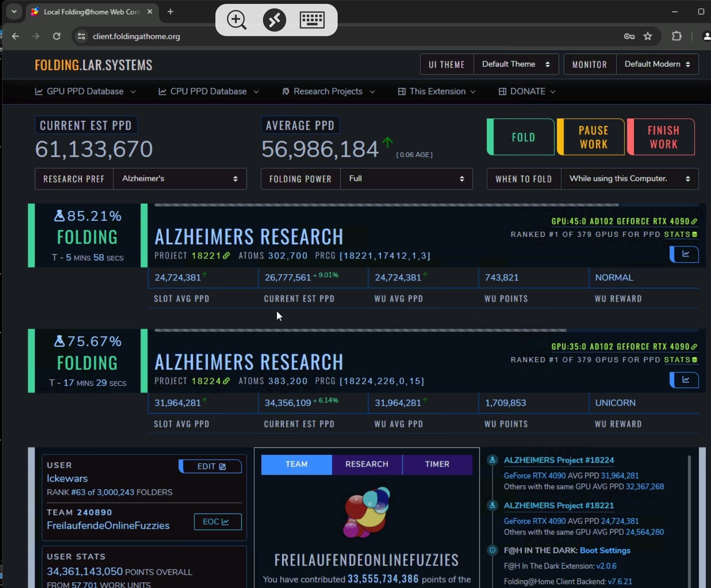Click the FOLDING.LAR.SYSTEMS logo
This screenshot has height=588, width=711.
click(94, 65)
